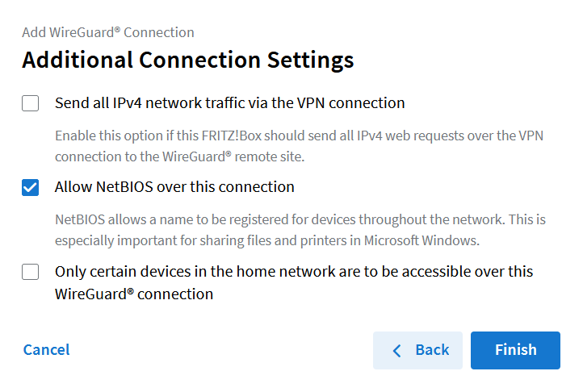Viewport: 583px width, 392px height.
Task: Click the 'Allow NetBIOS over this connection' label
Action: click(x=174, y=187)
